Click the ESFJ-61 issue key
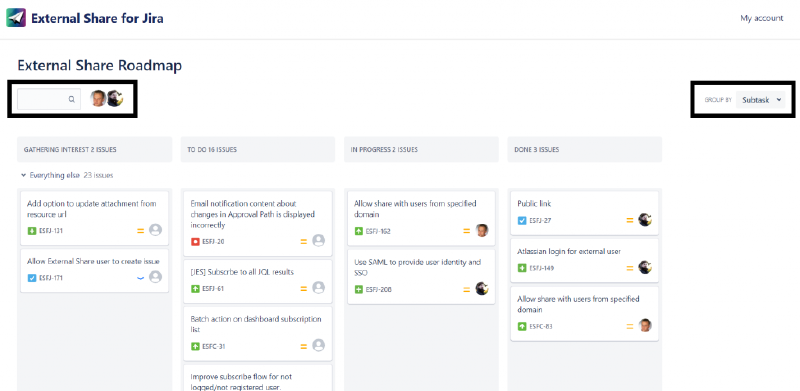Viewport: 800px width, 391px height. click(x=213, y=288)
